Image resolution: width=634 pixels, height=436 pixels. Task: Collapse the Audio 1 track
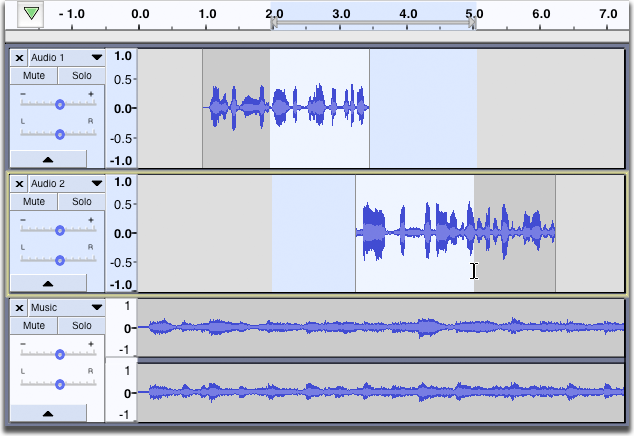48,159
